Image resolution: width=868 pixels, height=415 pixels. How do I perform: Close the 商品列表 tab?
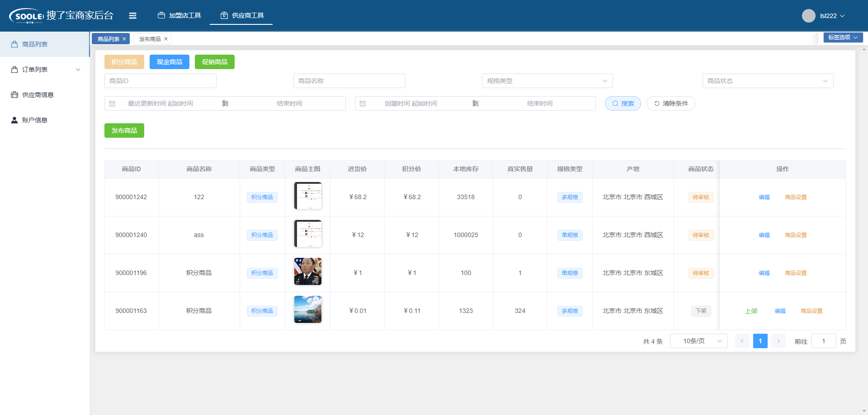124,39
